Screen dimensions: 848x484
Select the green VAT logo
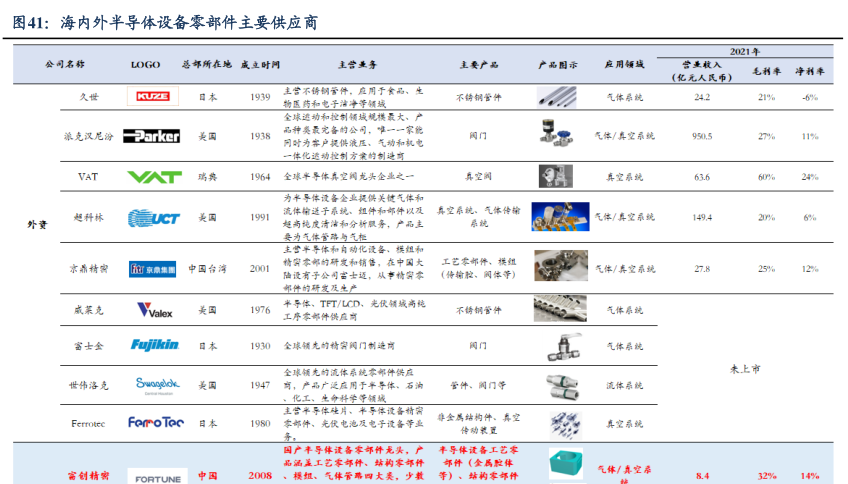(x=153, y=177)
